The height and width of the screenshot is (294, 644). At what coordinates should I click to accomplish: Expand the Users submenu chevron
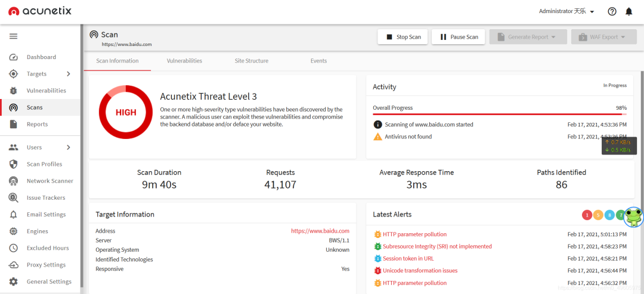point(69,147)
